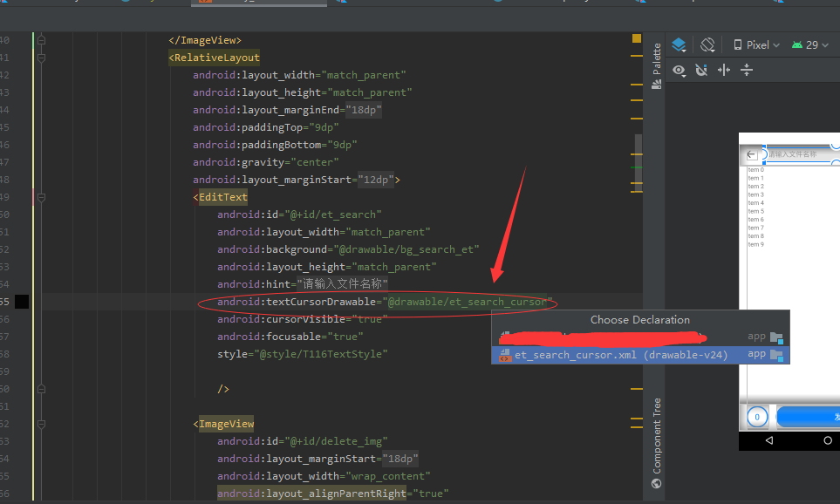This screenshot has width=840, height=504.
Task: Click the android:focusable attribute line
Action: click(x=290, y=337)
